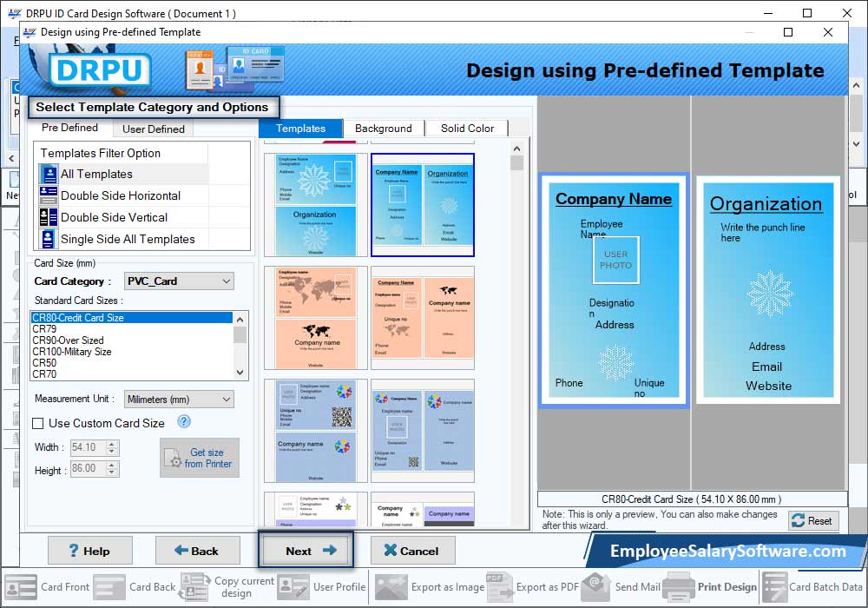The width and height of the screenshot is (868, 608).
Task: Open User Profile from bottom toolbar
Action: pos(293,586)
